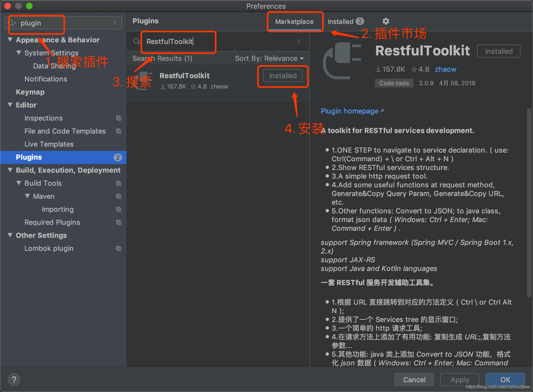
Task: Click the Plugins badge showing 2 in sidebar
Action: [118, 157]
